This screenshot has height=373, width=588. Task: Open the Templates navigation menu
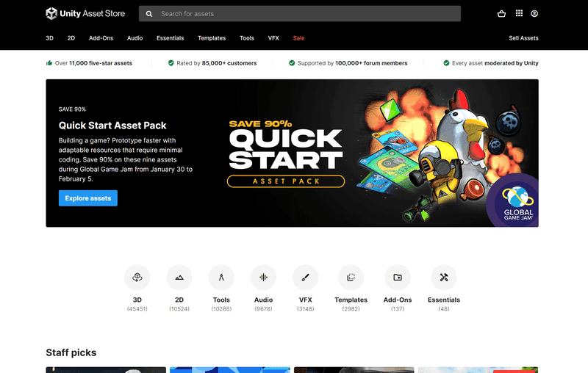(212, 38)
